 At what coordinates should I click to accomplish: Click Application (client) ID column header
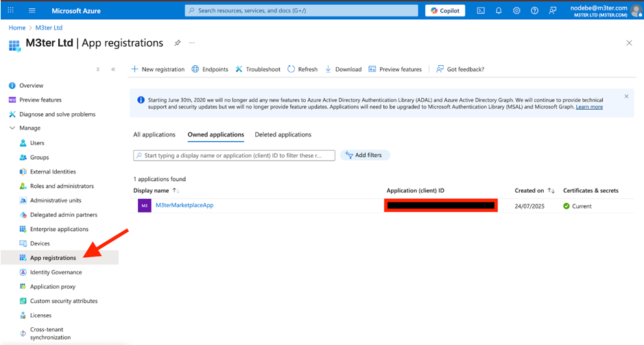click(415, 191)
